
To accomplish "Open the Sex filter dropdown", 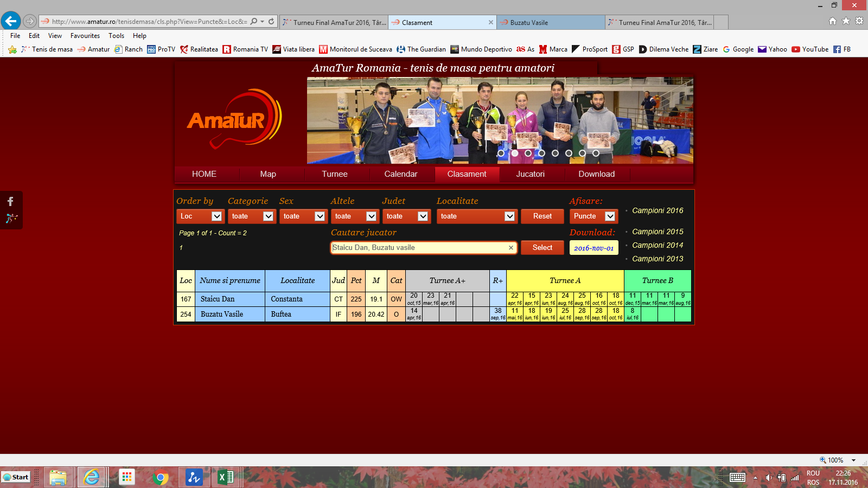I will coord(303,216).
